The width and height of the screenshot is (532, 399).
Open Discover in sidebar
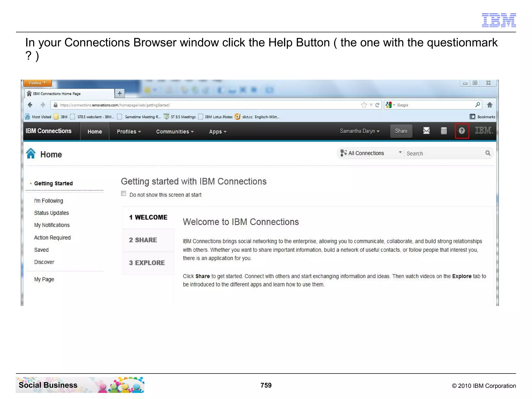(44, 262)
